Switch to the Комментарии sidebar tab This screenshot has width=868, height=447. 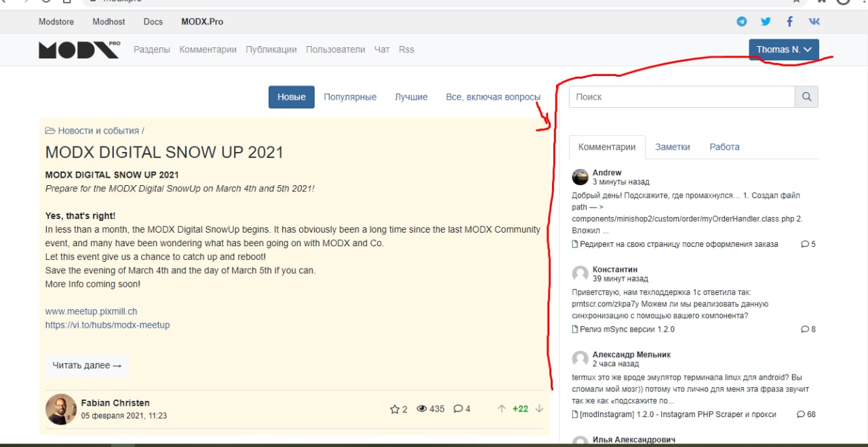tap(607, 147)
